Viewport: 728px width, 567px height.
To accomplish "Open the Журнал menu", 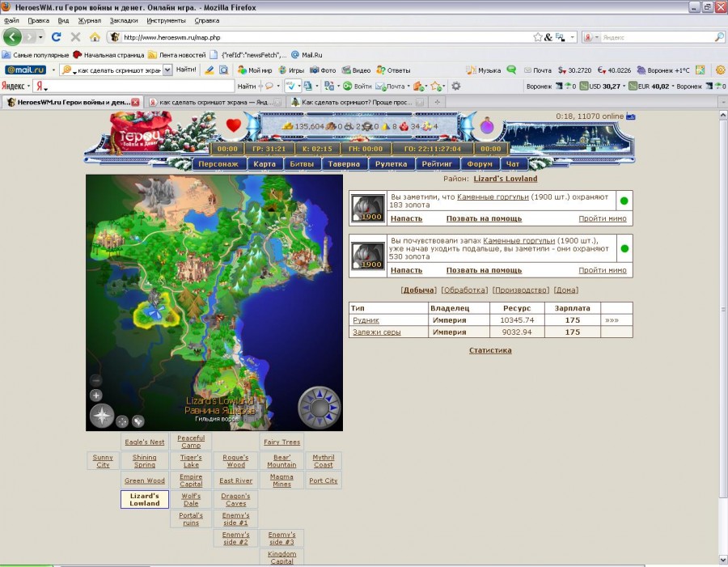I will (x=90, y=20).
